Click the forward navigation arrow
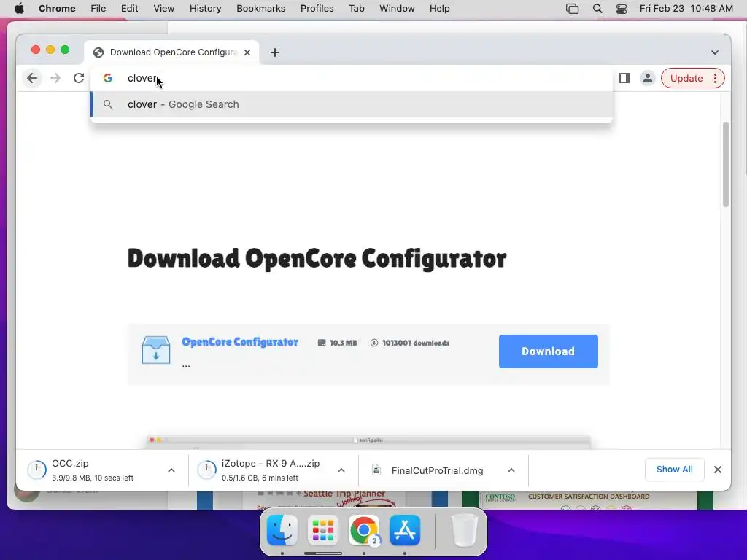This screenshot has width=747, height=560. coord(55,78)
